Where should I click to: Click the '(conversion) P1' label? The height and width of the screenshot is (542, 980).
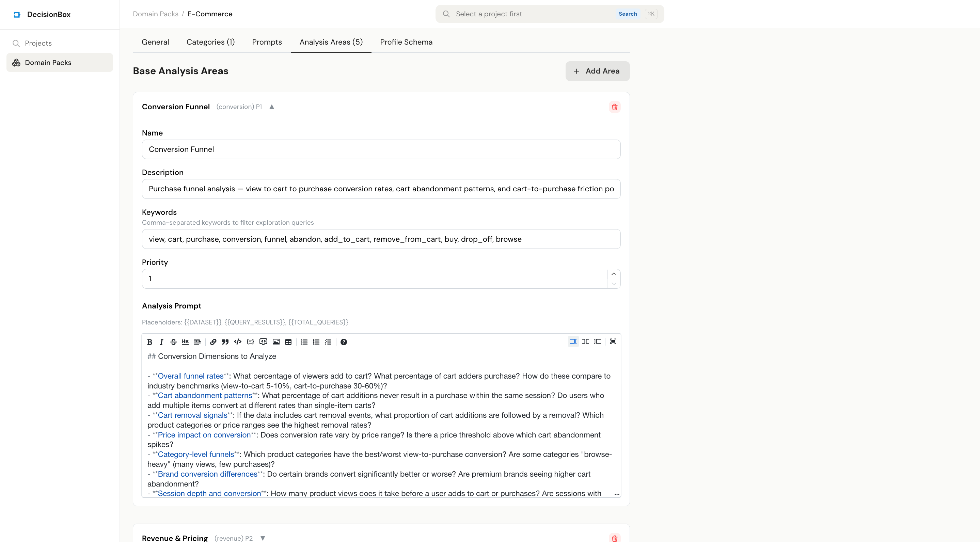[239, 107]
